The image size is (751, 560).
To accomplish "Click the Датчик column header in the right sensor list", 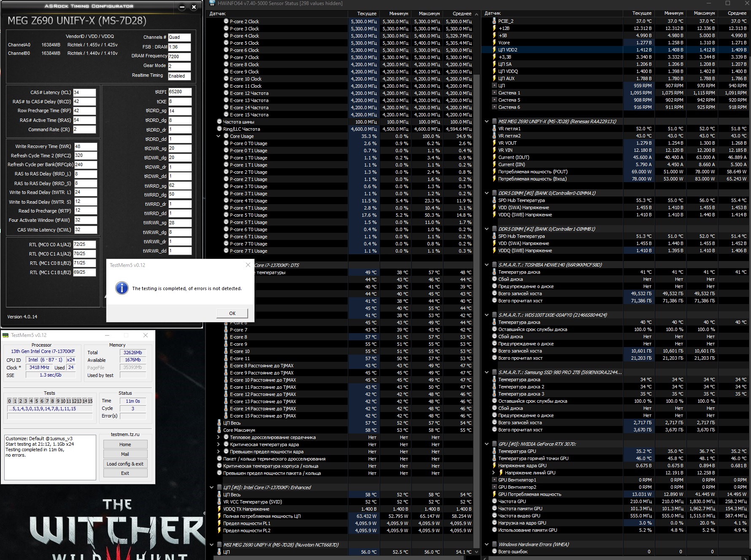I will pos(493,13).
